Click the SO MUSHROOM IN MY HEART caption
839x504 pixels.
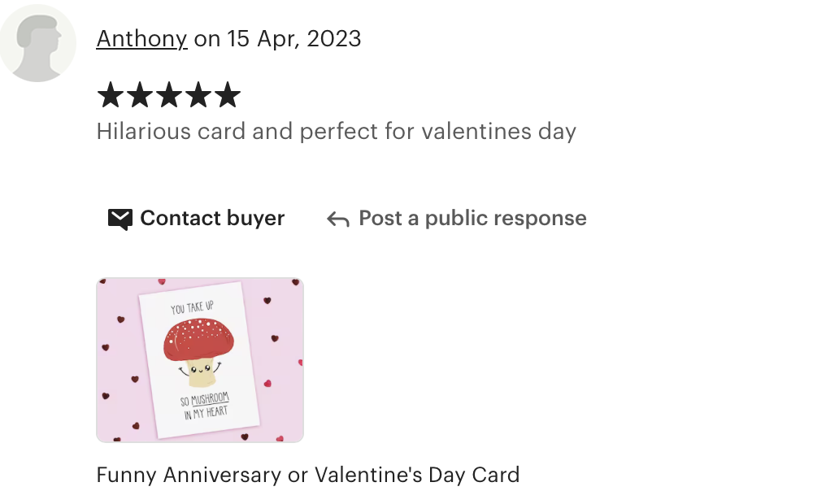click(206, 406)
